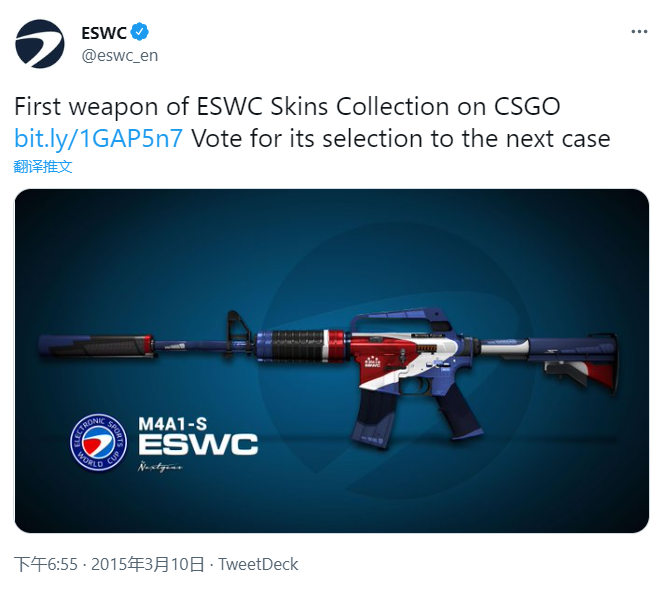
Task: Click the blue verified badge
Action: click(x=139, y=32)
